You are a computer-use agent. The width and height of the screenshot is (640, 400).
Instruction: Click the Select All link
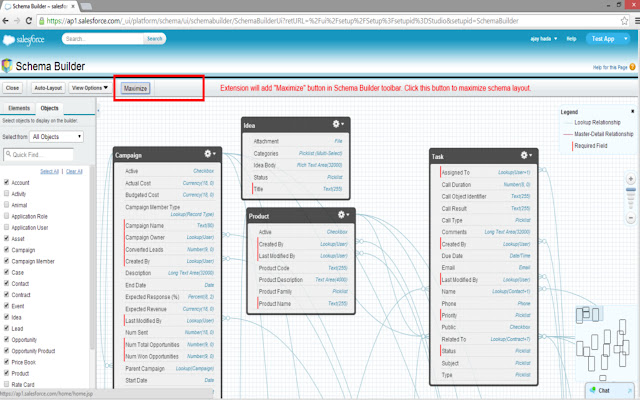[49, 171]
